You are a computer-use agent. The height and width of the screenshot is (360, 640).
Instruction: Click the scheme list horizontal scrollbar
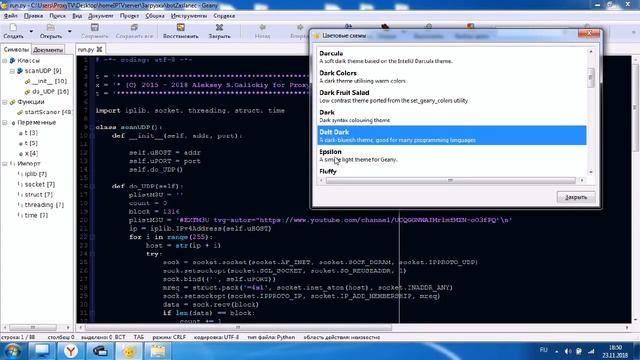(x=451, y=180)
